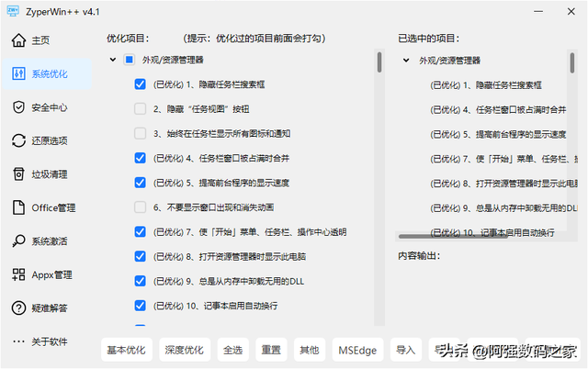The width and height of the screenshot is (588, 369).
Task: Click the ZyperWin++ app logo icon
Action: pyautogui.click(x=13, y=11)
